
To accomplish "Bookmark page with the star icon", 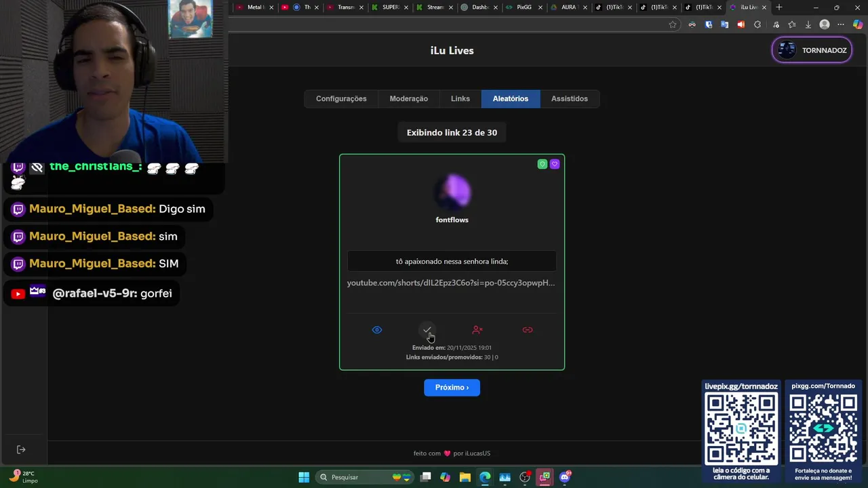I will pyautogui.click(x=673, y=24).
